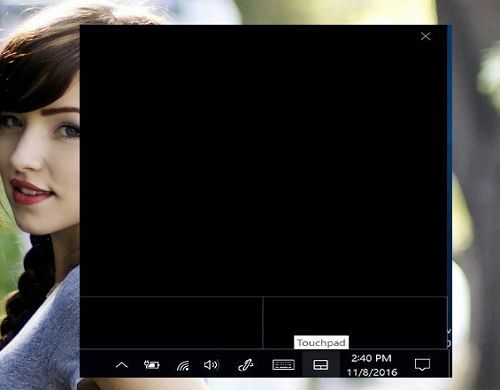Click the virtual touchpad left button
Viewport: 500px width, 390px height.
[171, 322]
